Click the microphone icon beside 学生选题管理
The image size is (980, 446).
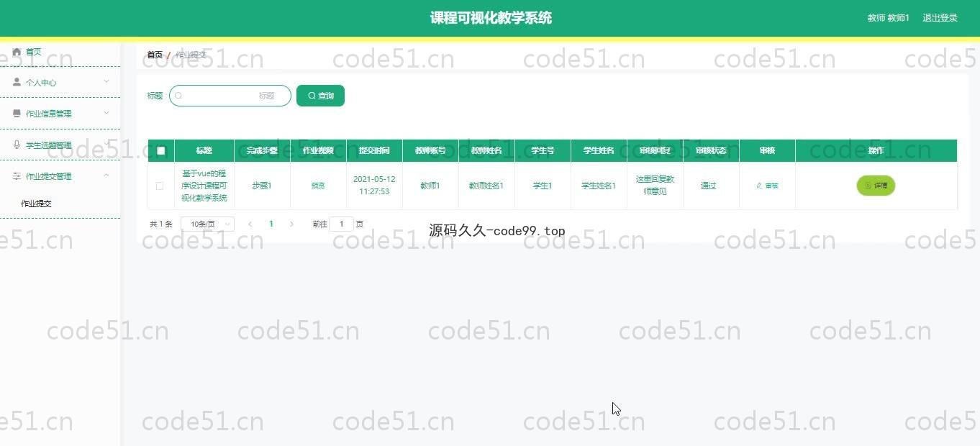point(17,145)
